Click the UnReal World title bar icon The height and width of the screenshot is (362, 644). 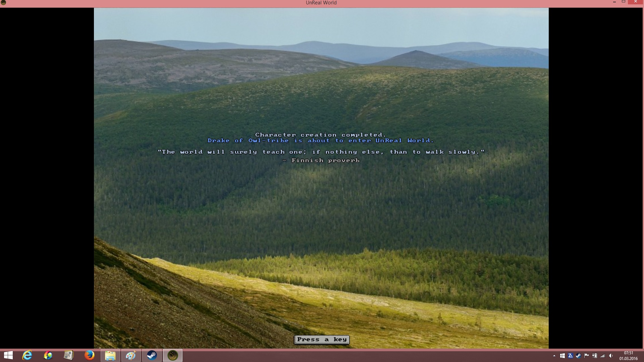pos(3,3)
